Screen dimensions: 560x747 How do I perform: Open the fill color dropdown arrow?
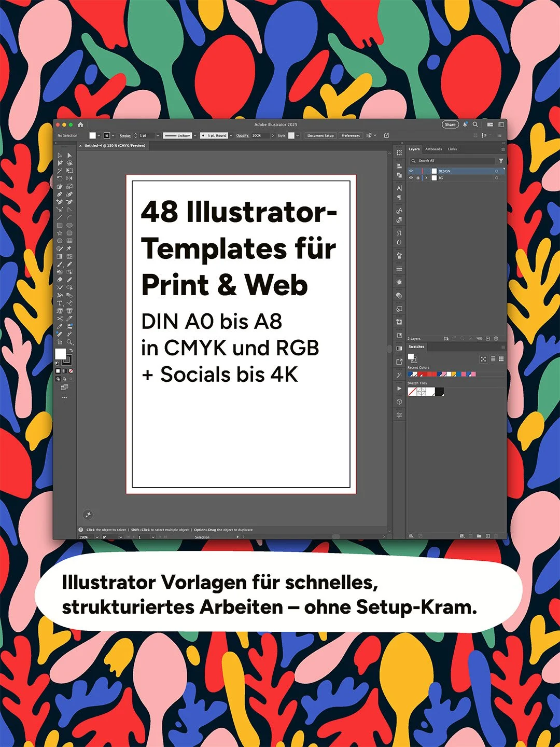coord(99,135)
